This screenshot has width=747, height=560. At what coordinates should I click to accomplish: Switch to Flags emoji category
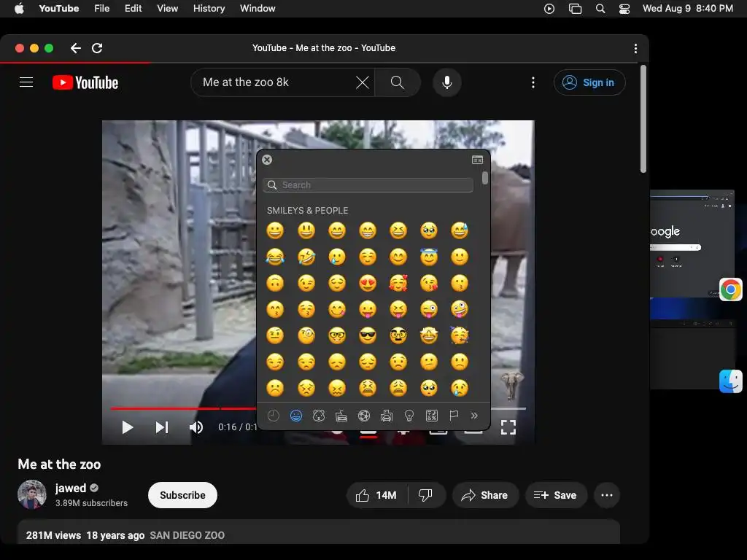(x=454, y=416)
